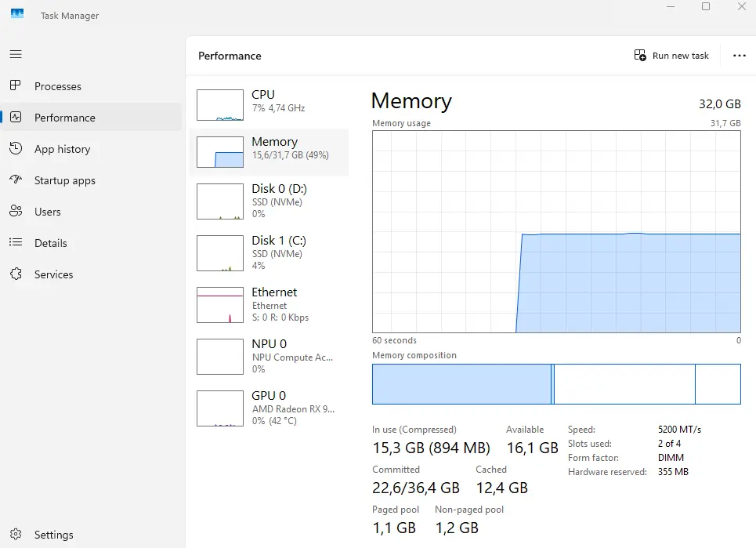View Disk 1 (C:) performance
The image size is (756, 548).
click(269, 252)
